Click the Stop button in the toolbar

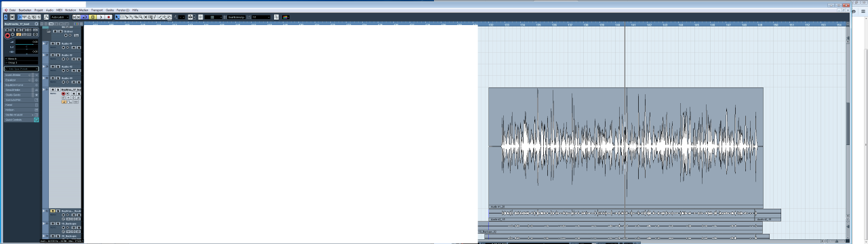tap(93, 17)
